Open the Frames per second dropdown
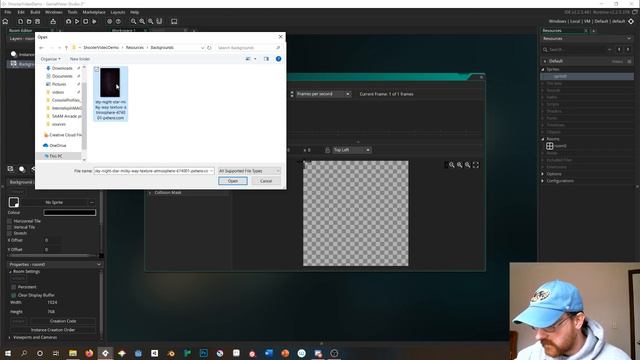Image resolution: width=640 pixels, height=360 pixels. pyautogui.click(x=323, y=94)
